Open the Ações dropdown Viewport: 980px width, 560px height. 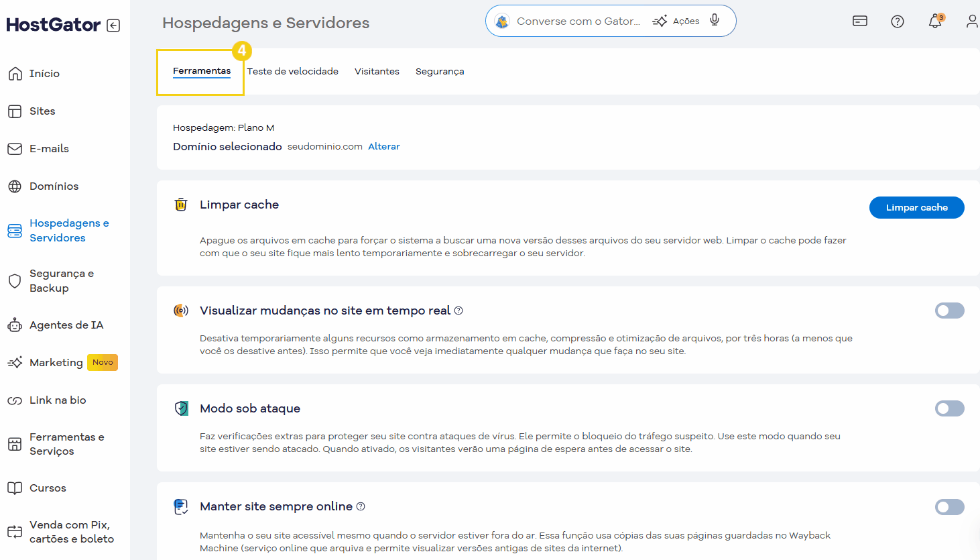(x=685, y=20)
